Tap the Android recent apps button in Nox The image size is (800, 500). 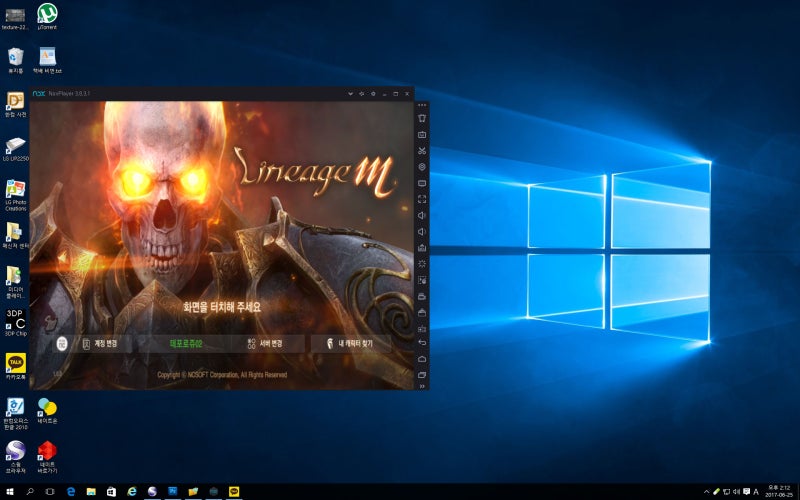(422, 375)
